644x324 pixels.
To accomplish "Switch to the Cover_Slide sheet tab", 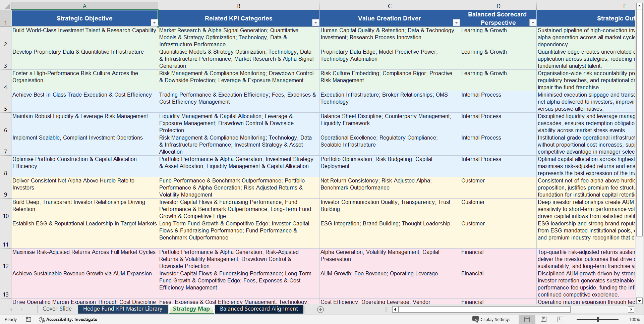I will pos(57,309).
